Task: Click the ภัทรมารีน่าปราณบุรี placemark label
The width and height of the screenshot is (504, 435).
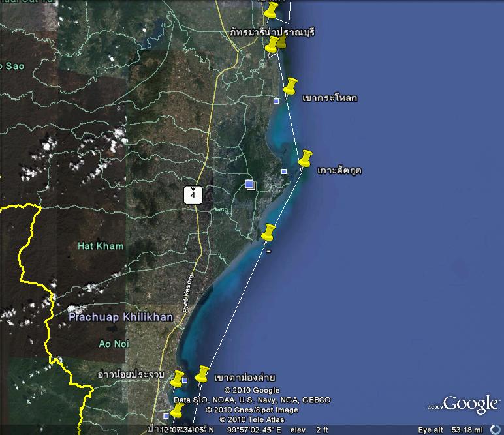Action: (x=272, y=31)
